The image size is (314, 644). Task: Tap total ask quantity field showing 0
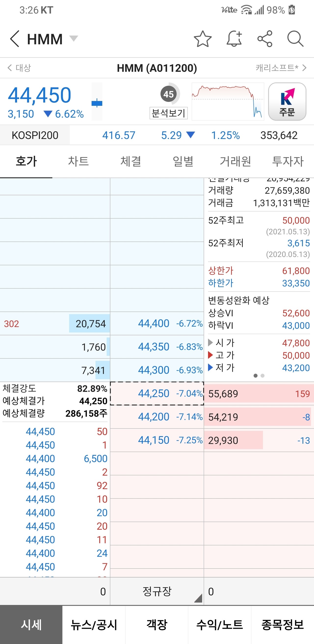point(55,591)
